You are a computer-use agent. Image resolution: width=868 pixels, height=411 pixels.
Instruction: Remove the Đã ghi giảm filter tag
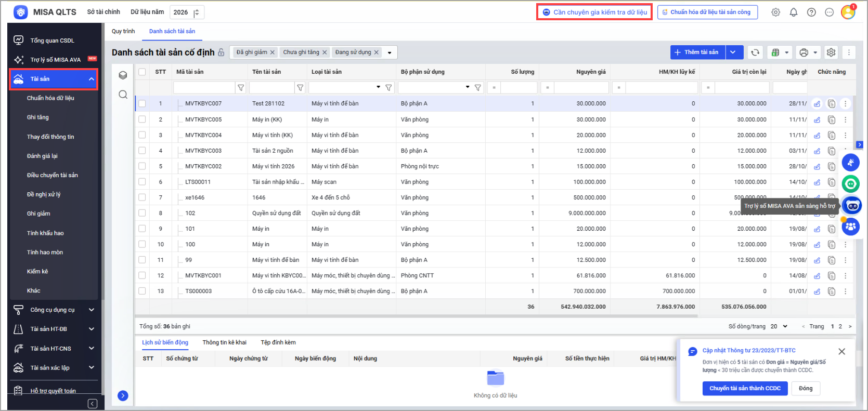[x=273, y=52]
